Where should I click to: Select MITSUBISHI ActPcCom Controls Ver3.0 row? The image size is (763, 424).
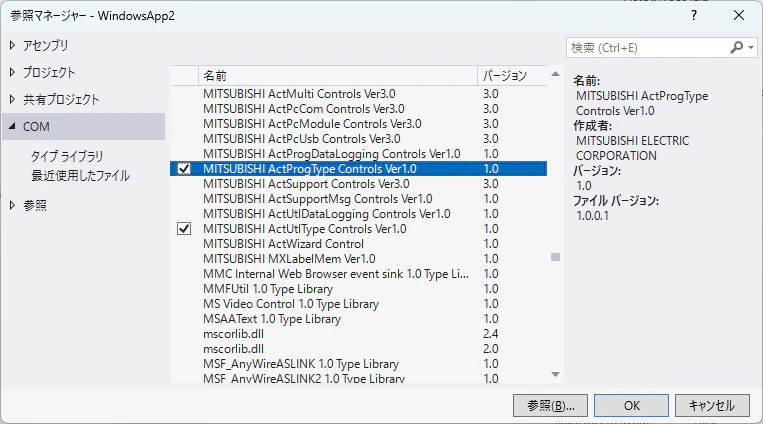click(x=359, y=109)
